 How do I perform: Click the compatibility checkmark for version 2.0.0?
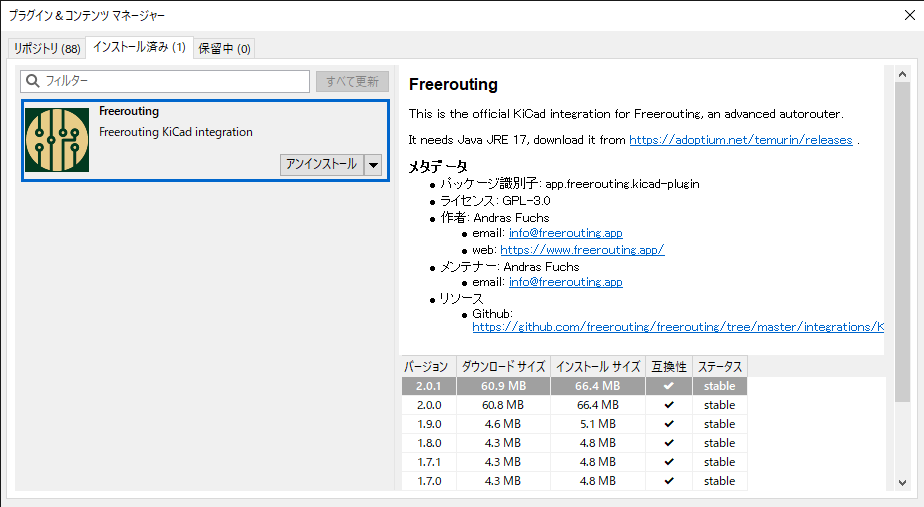(x=669, y=405)
